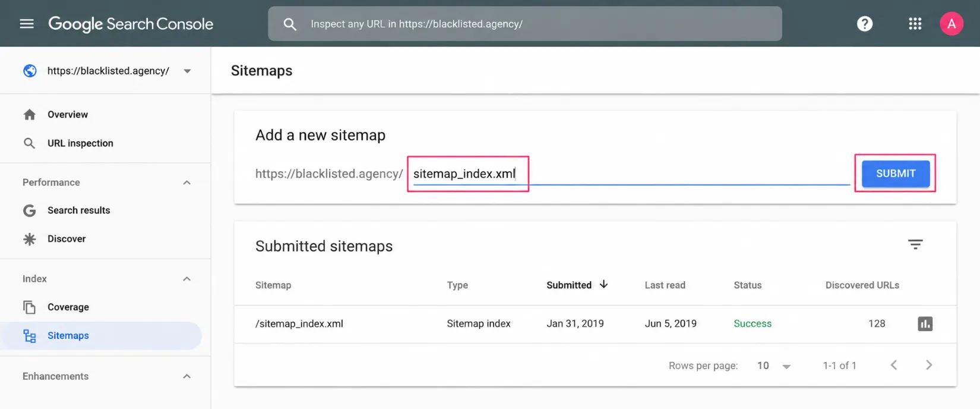Viewport: 980px width, 409px height.
Task: Click the Jan 31, 2019 submitted date
Action: 575,324
